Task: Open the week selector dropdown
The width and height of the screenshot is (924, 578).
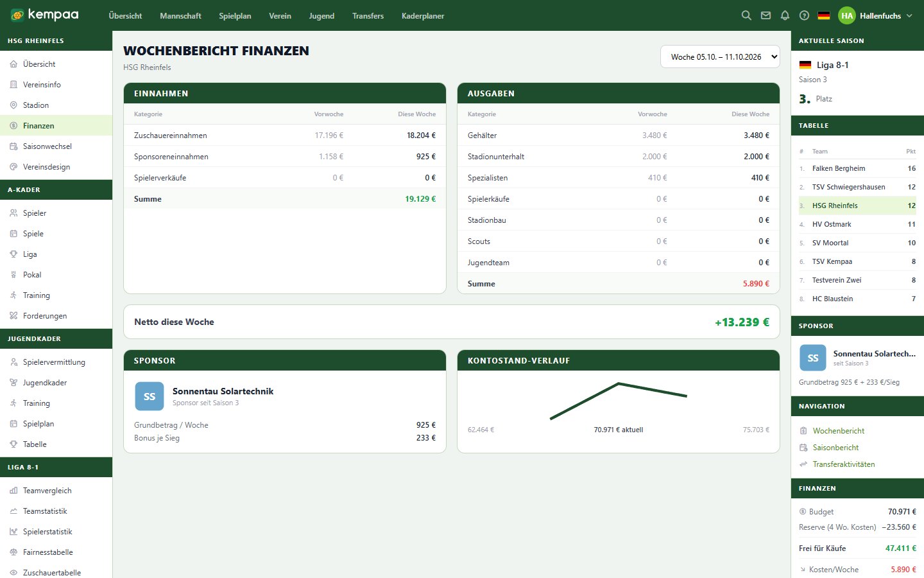Action: 720,57
